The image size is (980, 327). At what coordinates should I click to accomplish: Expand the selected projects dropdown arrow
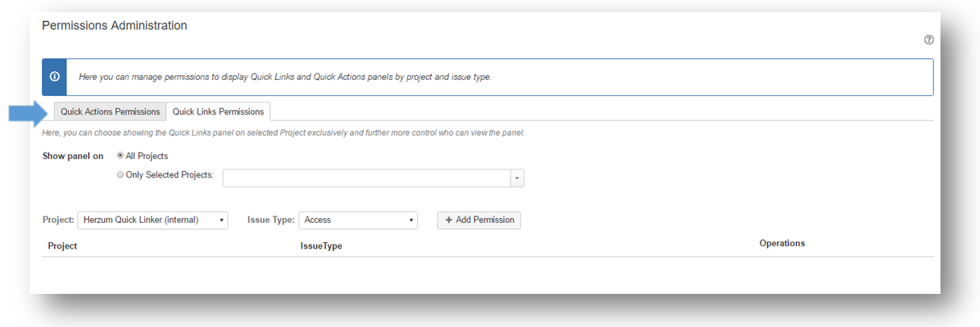517,178
